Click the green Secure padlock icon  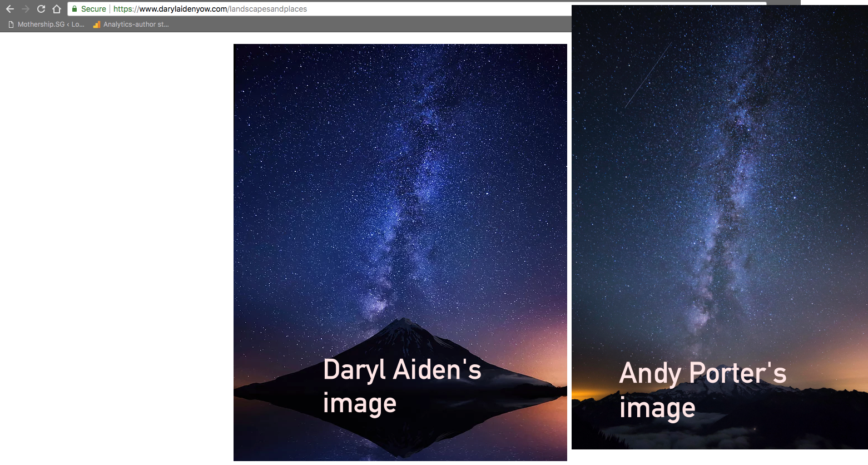tap(75, 9)
